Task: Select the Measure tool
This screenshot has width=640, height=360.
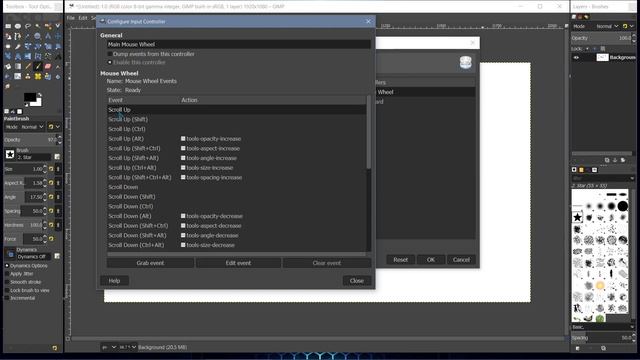Action: click(48, 36)
